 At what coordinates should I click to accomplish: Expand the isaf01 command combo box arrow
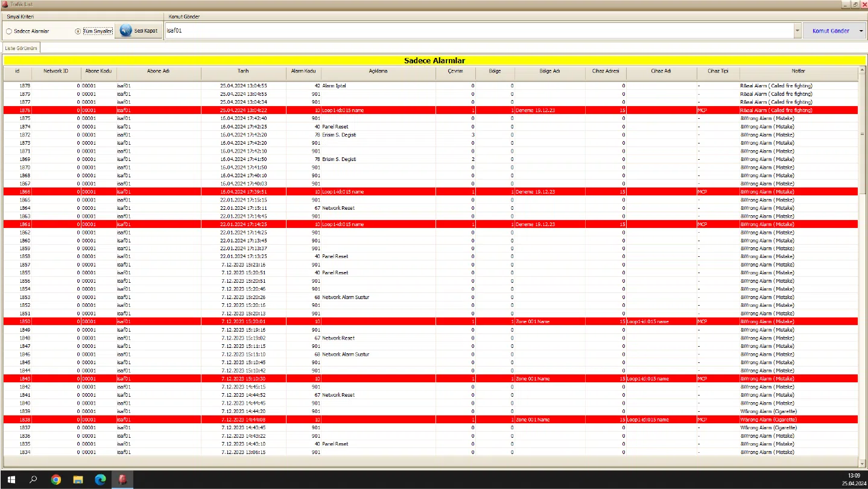point(797,31)
